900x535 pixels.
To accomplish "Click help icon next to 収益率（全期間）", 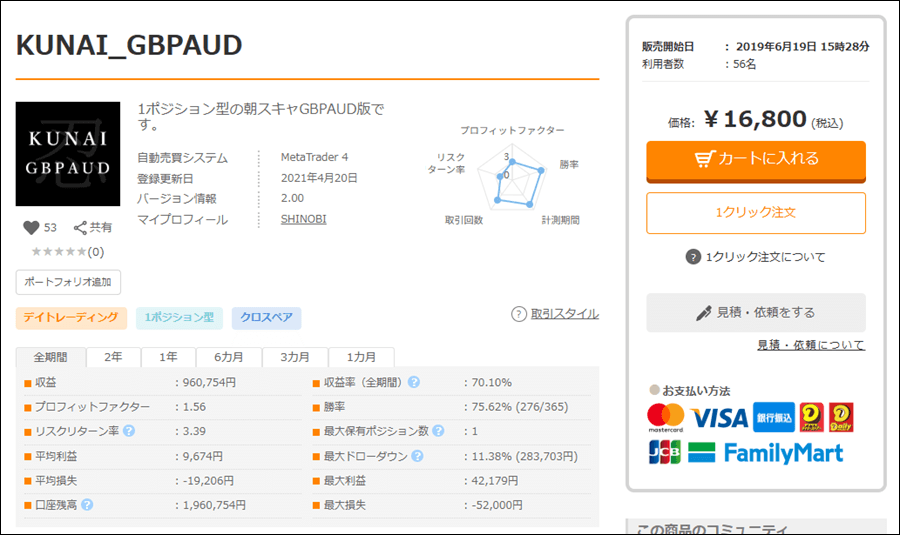I will click(x=413, y=382).
